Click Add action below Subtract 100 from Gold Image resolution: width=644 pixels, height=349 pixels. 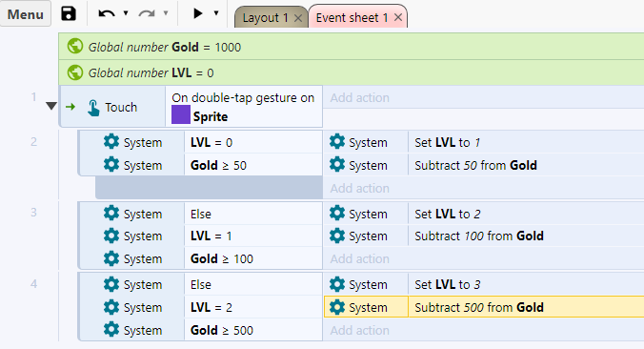pyautogui.click(x=360, y=259)
